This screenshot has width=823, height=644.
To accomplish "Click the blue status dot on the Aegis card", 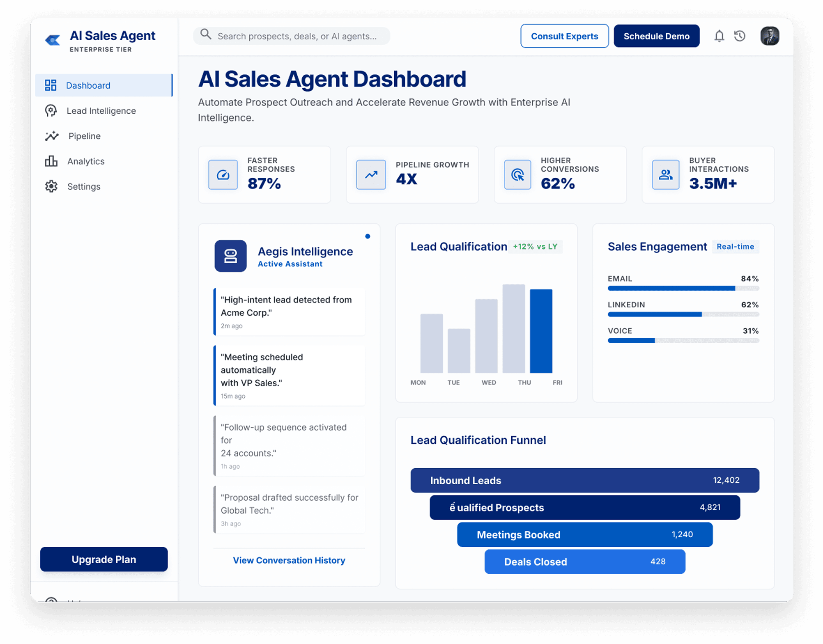I will coord(368,236).
